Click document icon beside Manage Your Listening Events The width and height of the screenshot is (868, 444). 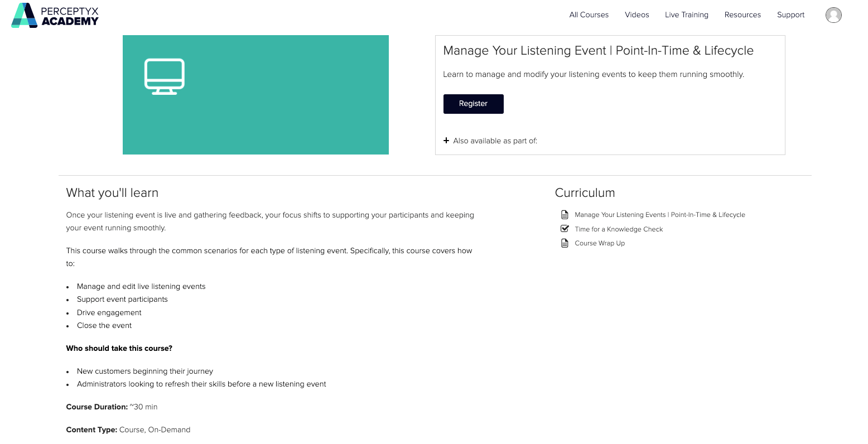pyautogui.click(x=565, y=215)
